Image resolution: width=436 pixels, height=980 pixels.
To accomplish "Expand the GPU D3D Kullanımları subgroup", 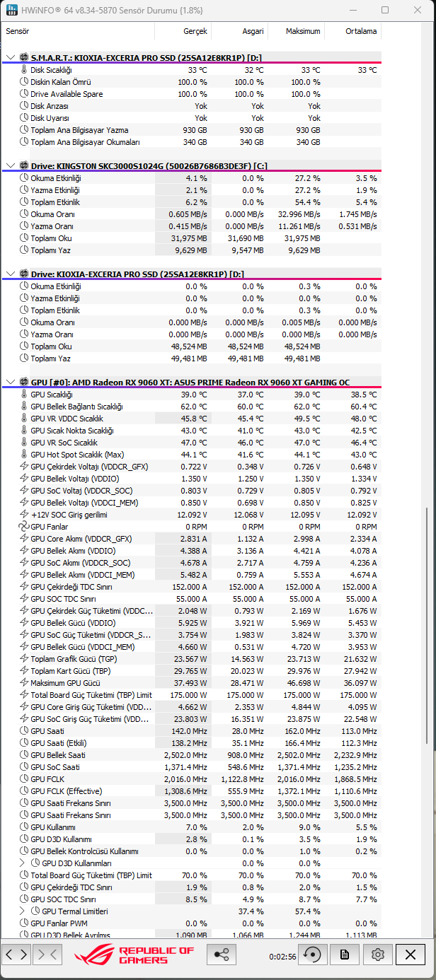I will tap(22, 863).
